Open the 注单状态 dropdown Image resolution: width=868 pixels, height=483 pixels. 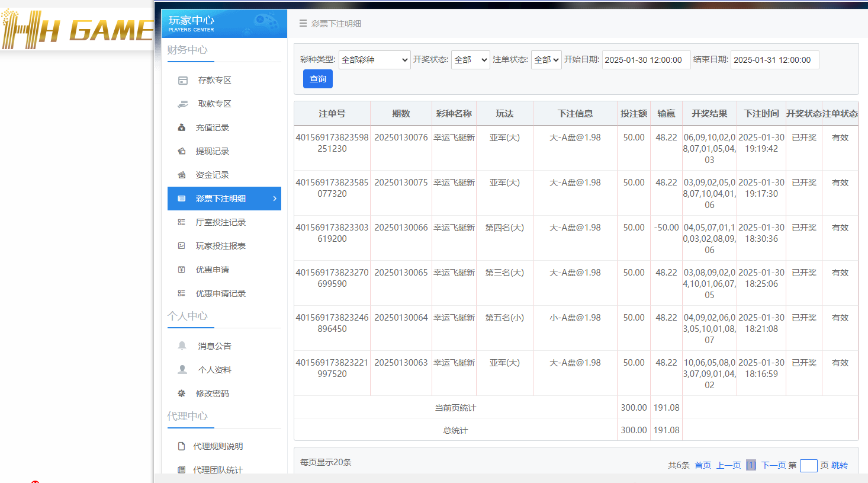click(545, 59)
